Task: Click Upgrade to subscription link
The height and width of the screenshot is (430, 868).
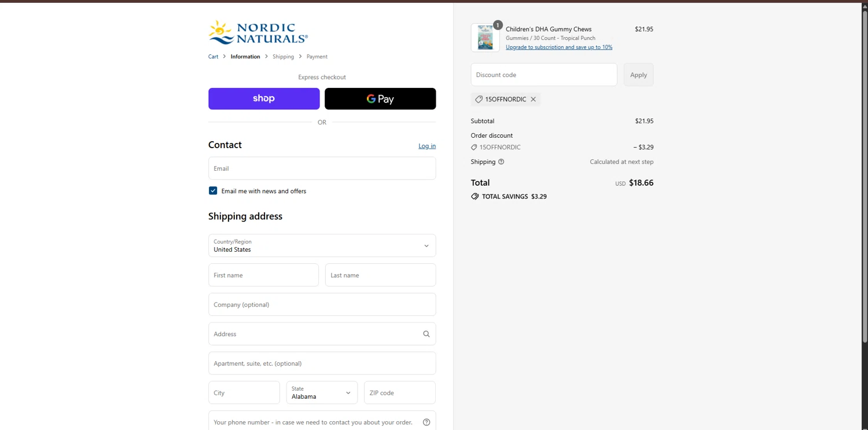Action: (559, 47)
